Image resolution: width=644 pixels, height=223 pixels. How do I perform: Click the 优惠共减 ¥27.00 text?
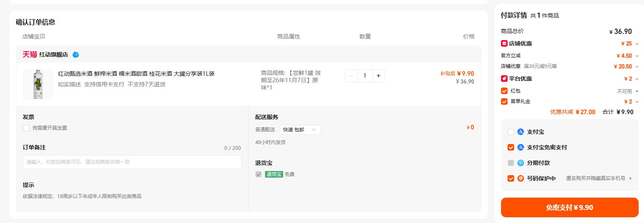(573, 112)
